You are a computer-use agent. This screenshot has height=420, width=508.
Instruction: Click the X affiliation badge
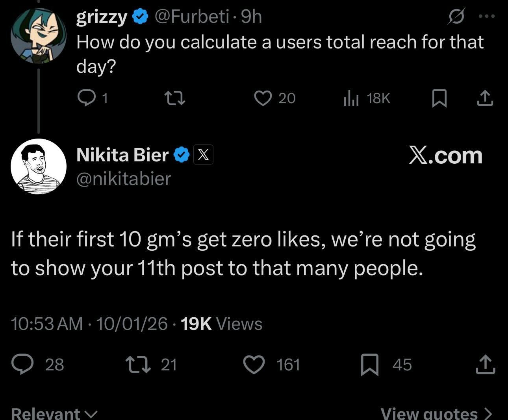point(203,155)
